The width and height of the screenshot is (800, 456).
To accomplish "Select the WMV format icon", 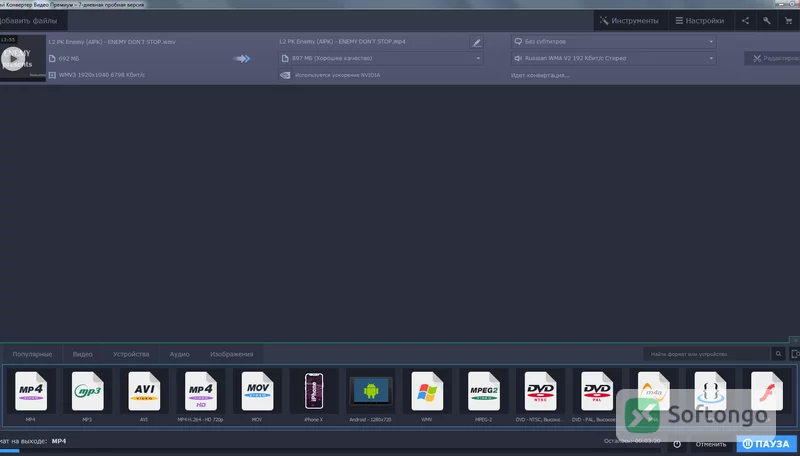I will pos(428,391).
